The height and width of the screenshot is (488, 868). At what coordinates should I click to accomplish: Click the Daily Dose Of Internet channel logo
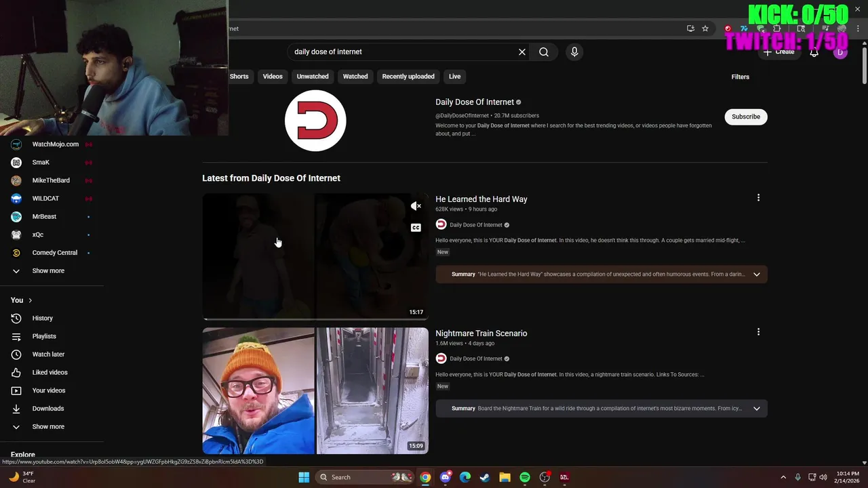[315, 121]
